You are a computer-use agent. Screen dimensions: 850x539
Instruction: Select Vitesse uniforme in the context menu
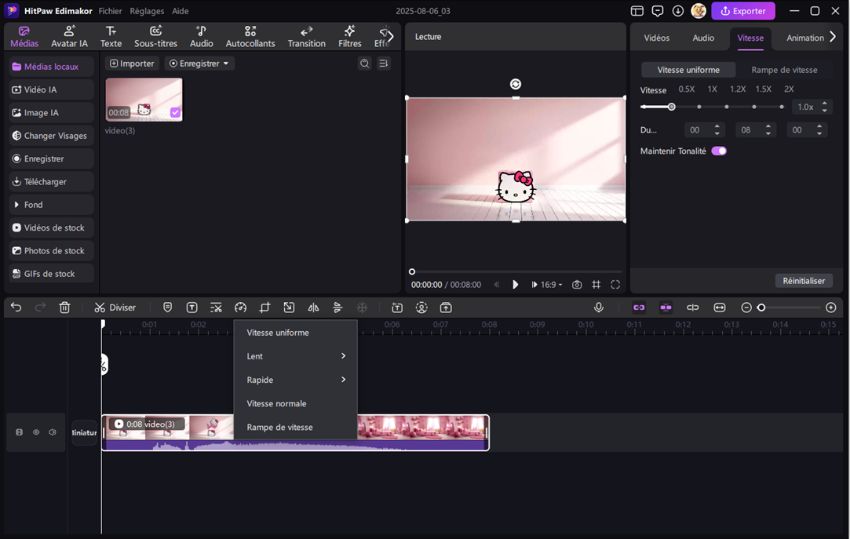[295, 332]
